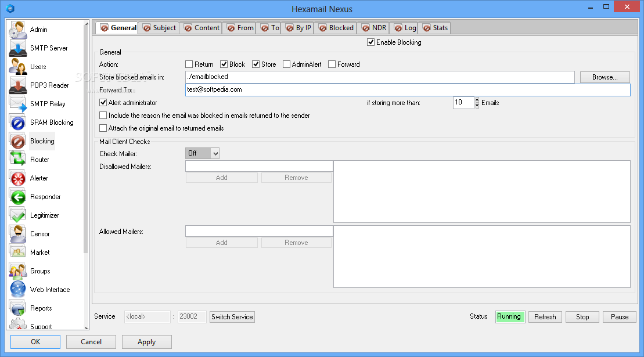Open the Censor icon
Screen dimensions: 644x357
point(18,234)
